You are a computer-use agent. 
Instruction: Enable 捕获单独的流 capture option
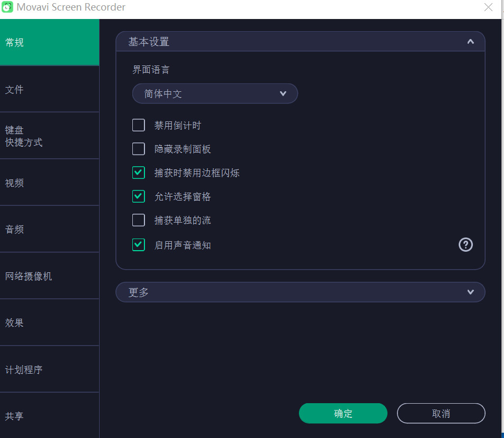[x=138, y=220]
